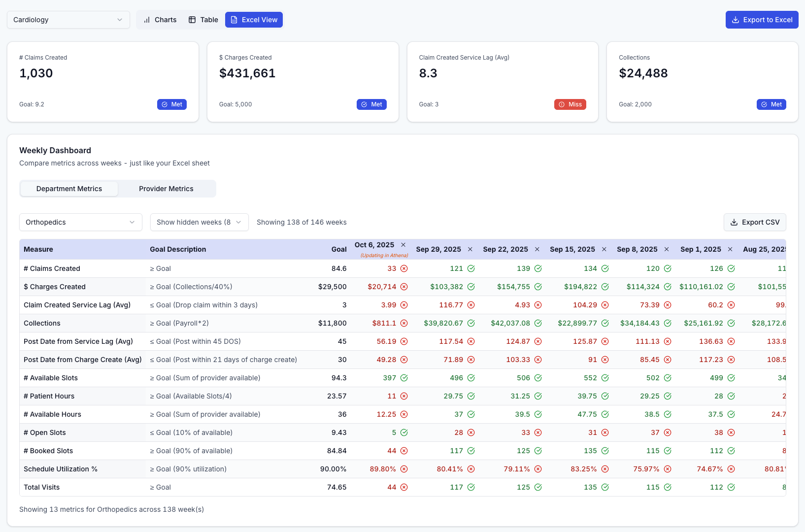Open the Show hidden weeks dropdown
Screen dimensions: 805x532
199,222
